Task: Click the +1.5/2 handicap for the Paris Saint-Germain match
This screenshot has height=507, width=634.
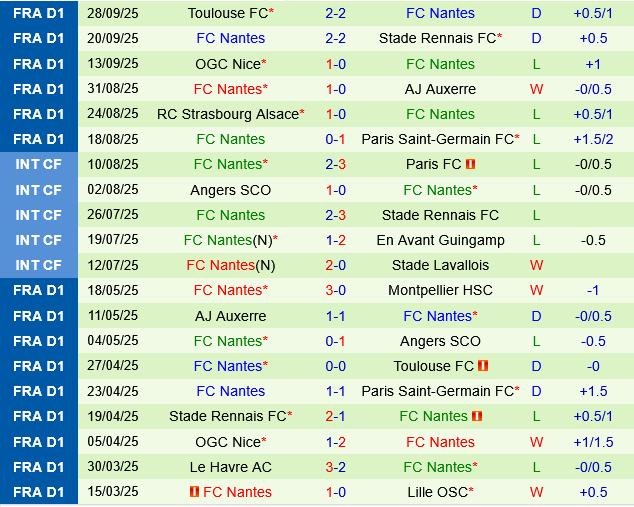Action: click(x=593, y=139)
